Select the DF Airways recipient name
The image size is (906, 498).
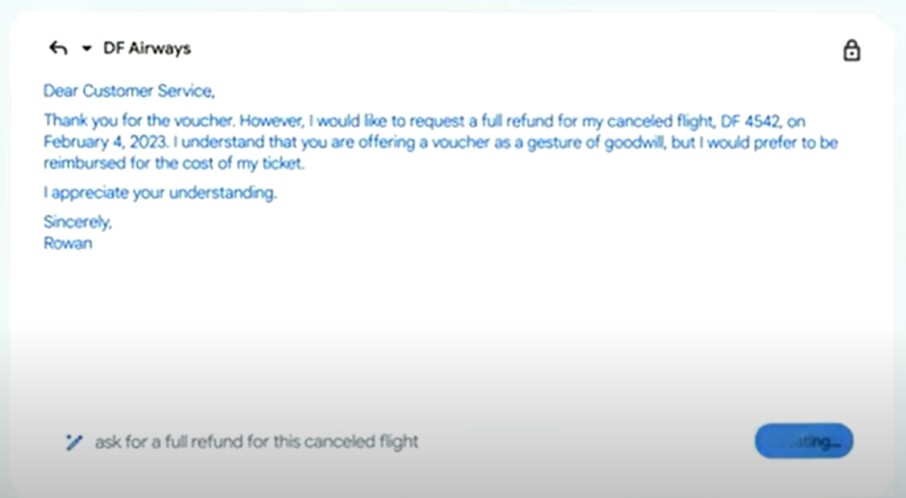click(147, 48)
